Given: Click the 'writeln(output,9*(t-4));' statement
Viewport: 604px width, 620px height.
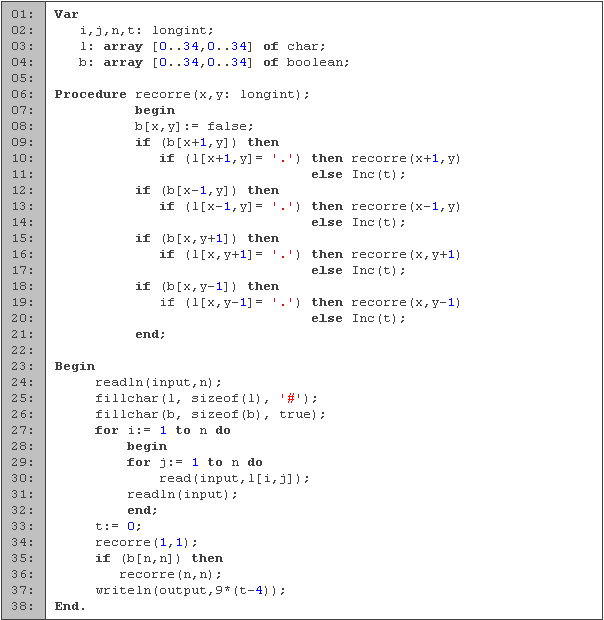Looking at the screenshot, I should [x=190, y=590].
